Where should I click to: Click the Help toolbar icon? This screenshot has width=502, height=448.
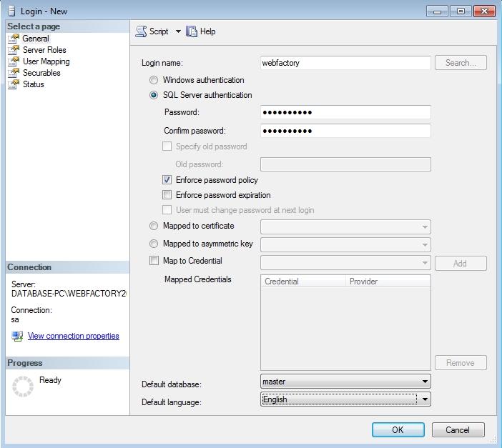[x=192, y=31]
